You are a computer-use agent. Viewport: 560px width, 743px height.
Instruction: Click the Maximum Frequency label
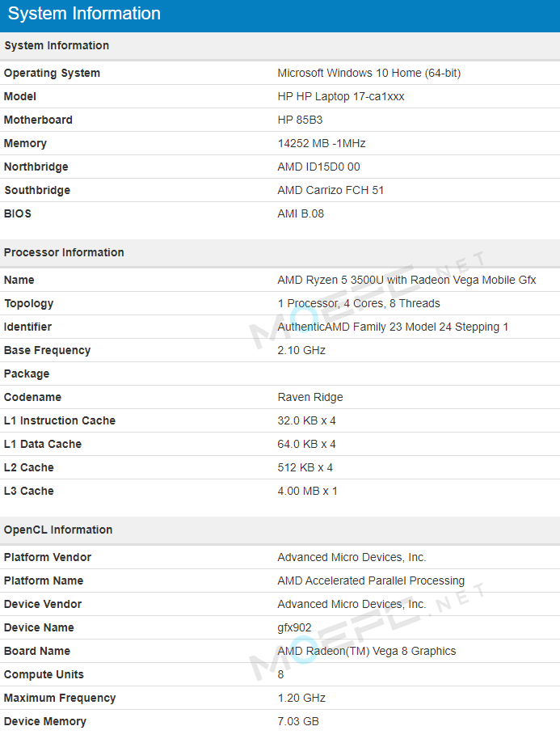60,698
